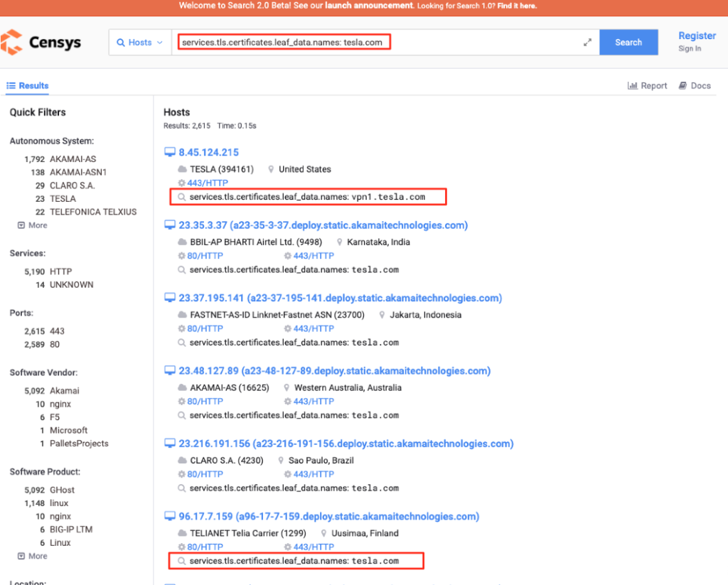Click Find it here link in banner
The height and width of the screenshot is (585, 728).
click(x=517, y=6)
